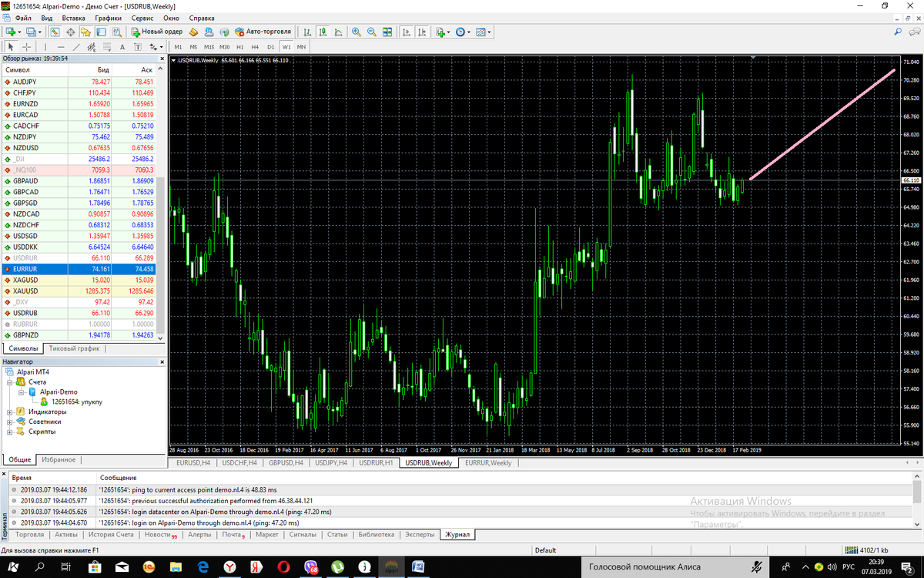Switch timeframe to M1
This screenshot has width=924, height=578.
click(178, 47)
